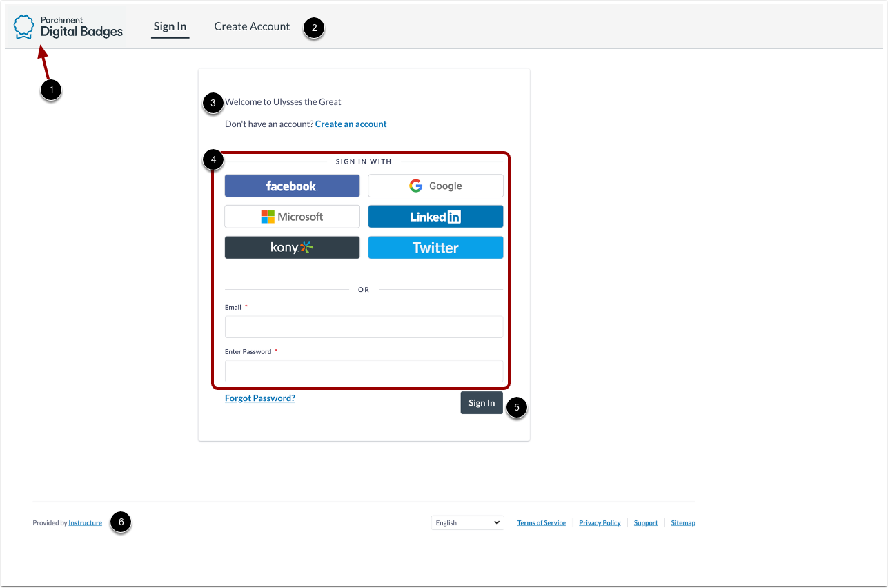Switch to the Create Account tab
Viewport: 888px width, 588px height.
click(x=251, y=26)
